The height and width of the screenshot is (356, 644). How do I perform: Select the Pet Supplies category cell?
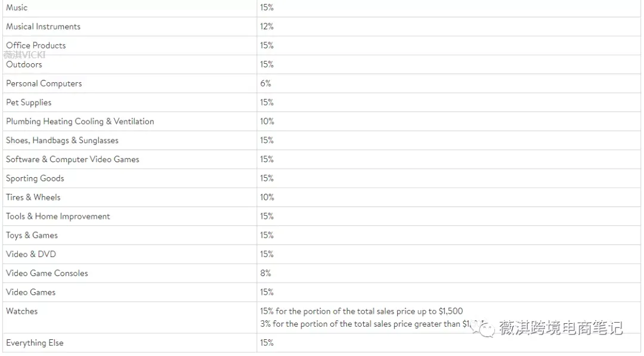130,102
